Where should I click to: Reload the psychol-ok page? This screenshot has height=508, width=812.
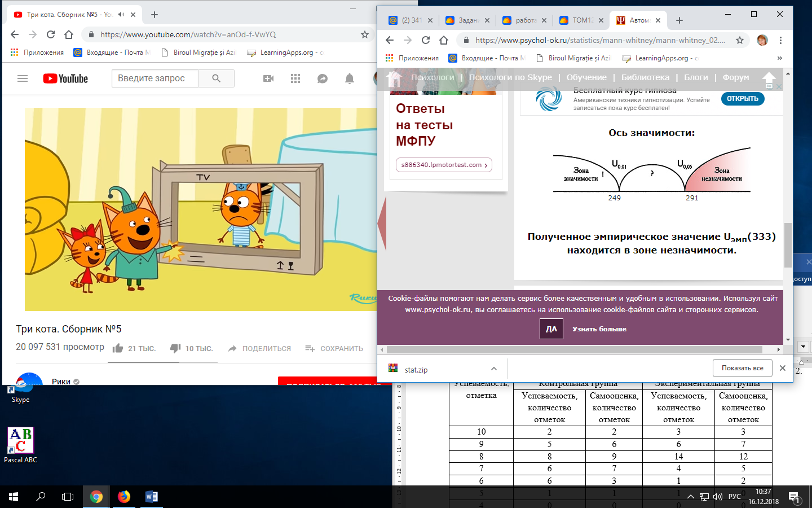pyautogui.click(x=426, y=40)
